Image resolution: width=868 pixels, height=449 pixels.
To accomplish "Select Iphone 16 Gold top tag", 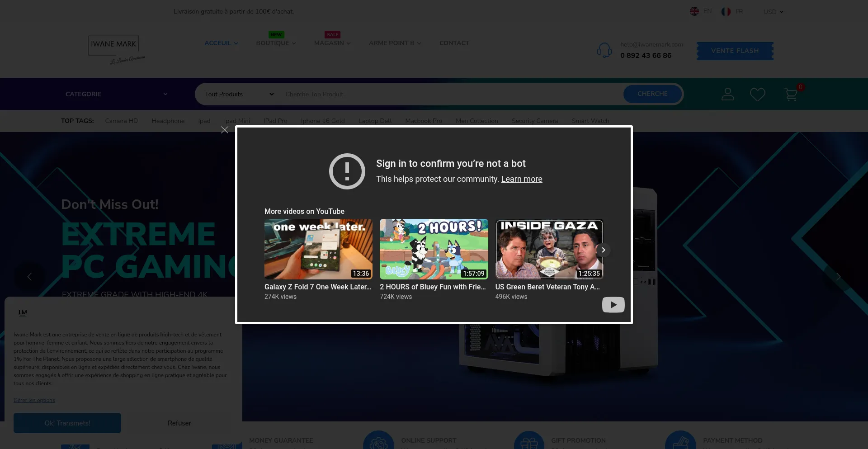I will tap(323, 121).
